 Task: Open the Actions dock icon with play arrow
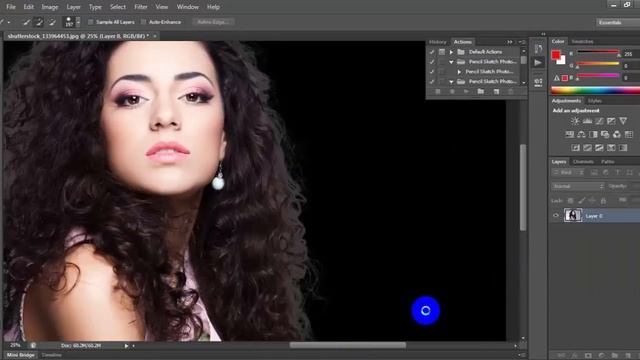(x=538, y=63)
